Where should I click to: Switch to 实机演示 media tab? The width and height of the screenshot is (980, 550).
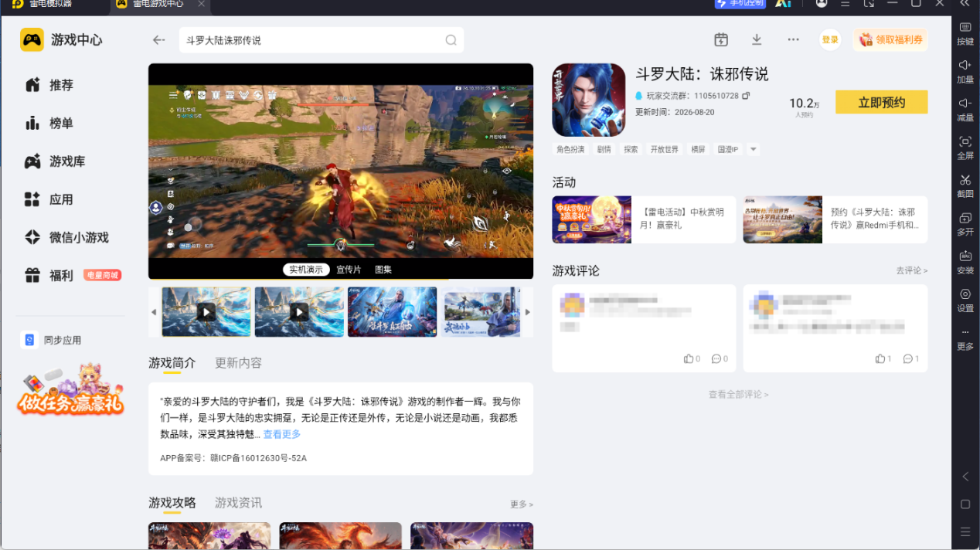306,270
